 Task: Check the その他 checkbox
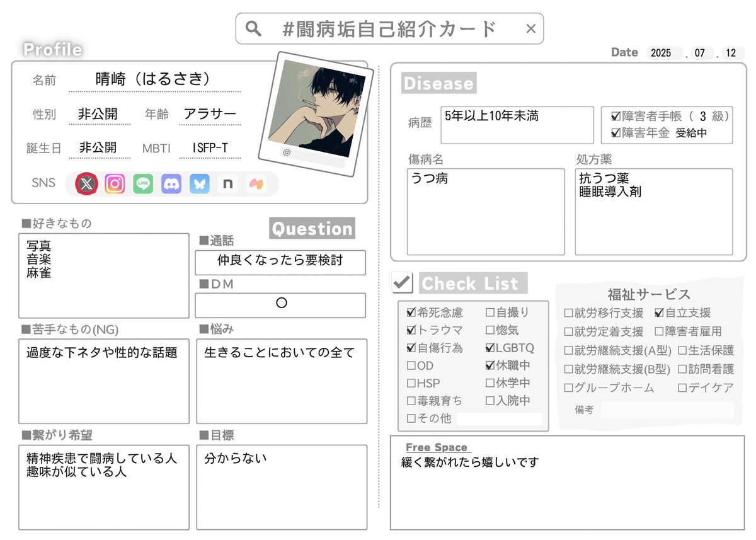coord(411,418)
